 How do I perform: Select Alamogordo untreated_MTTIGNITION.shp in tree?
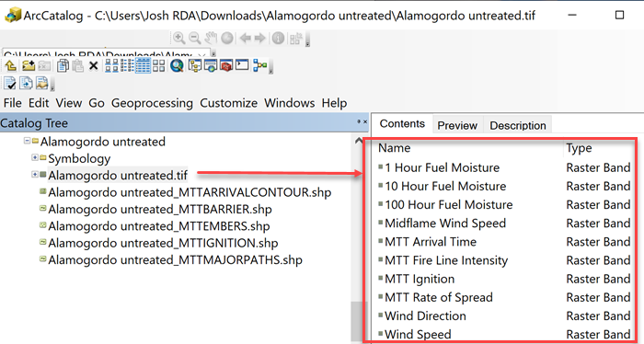point(163,243)
